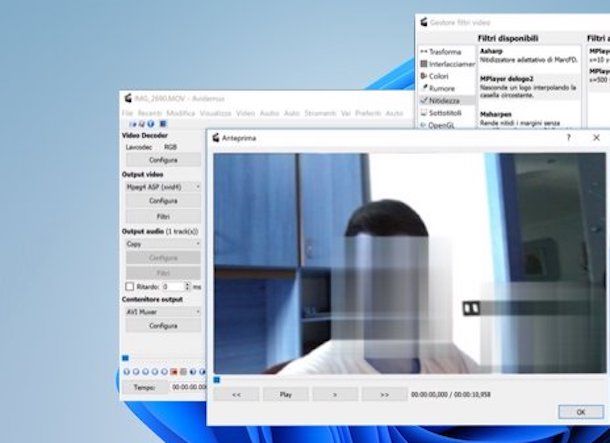Image resolution: width=610 pixels, height=443 pixels.
Task: Click the Filtri button under Output video
Action: coord(163,217)
